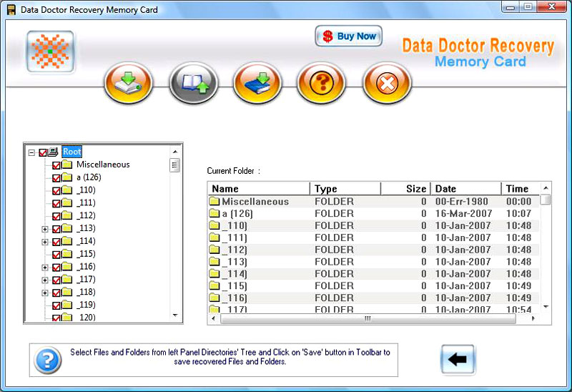
Task: Click the orange exit X toolbar button
Action: (x=387, y=83)
